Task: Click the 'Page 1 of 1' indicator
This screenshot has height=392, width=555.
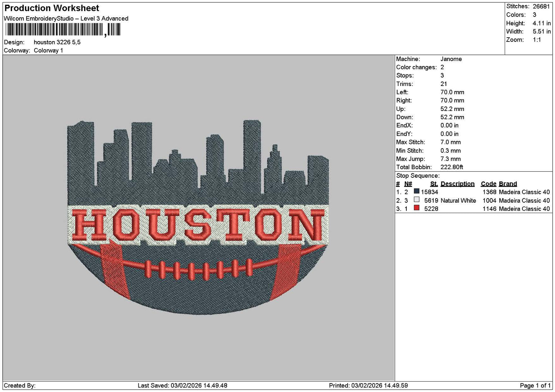Action: point(535,385)
